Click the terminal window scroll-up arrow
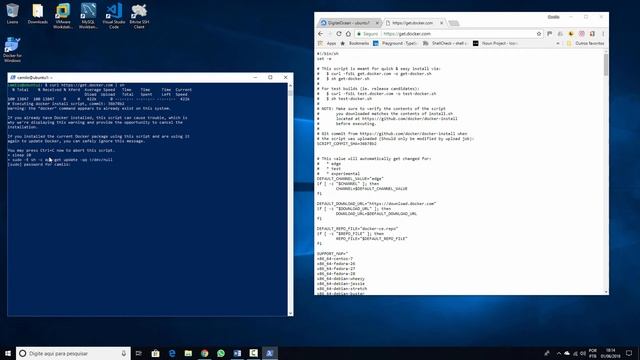The height and width of the screenshot is (360, 640). click(x=290, y=86)
